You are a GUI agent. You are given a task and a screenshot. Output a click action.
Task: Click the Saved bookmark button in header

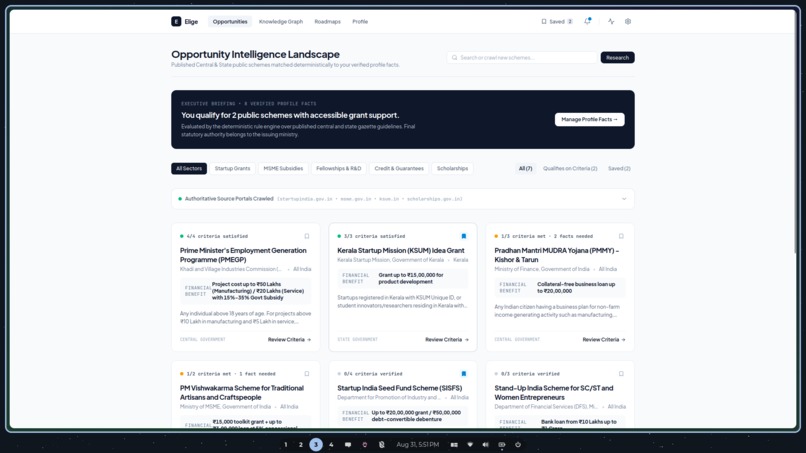click(557, 22)
